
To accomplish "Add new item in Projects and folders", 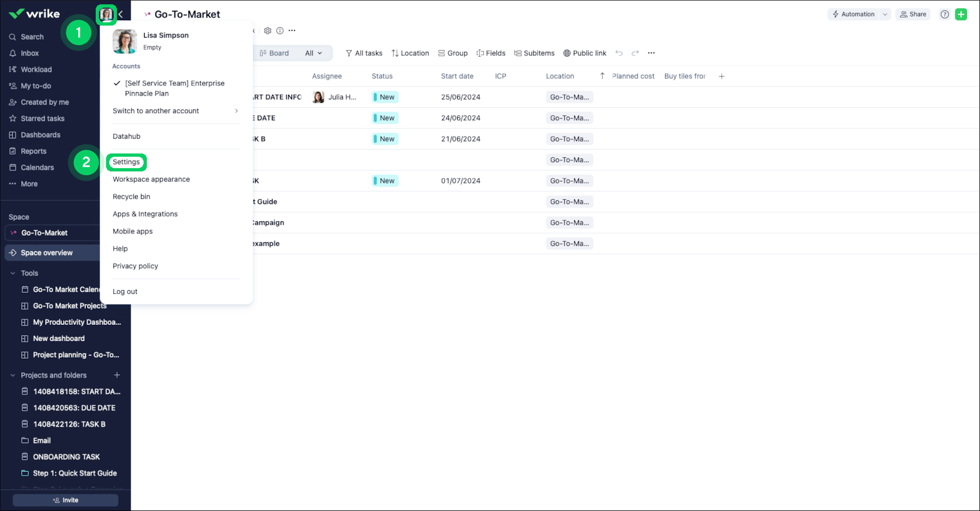I will pos(117,375).
